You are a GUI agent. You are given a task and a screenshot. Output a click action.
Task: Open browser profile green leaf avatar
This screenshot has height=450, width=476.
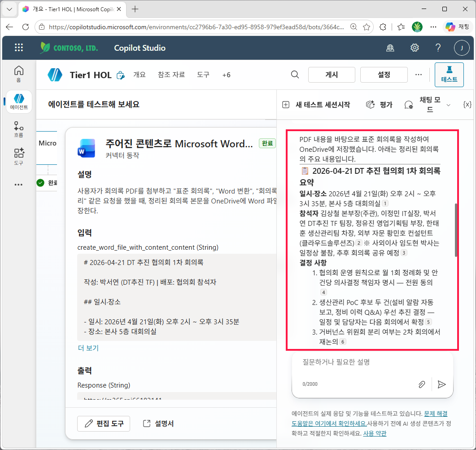coord(417,27)
